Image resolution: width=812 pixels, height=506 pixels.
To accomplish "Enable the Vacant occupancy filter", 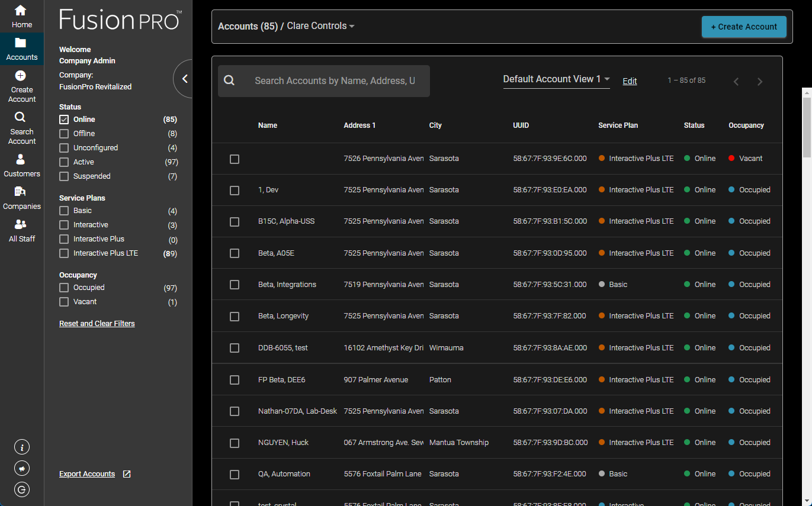I will tap(63, 301).
